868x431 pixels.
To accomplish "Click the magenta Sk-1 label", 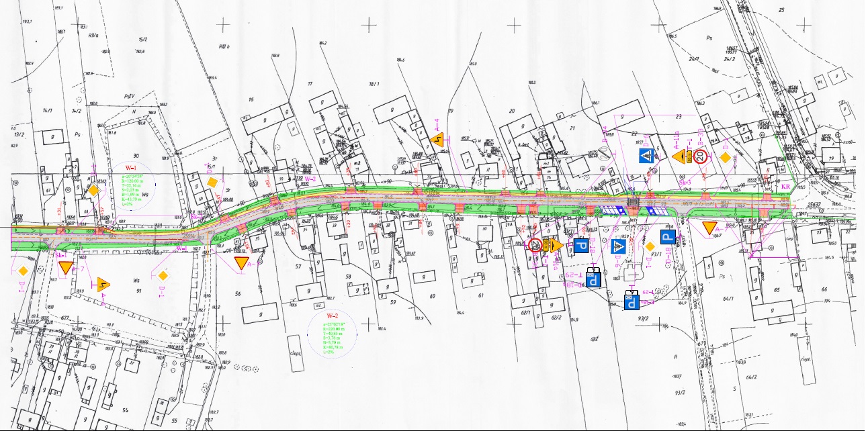I will click(x=60, y=256).
